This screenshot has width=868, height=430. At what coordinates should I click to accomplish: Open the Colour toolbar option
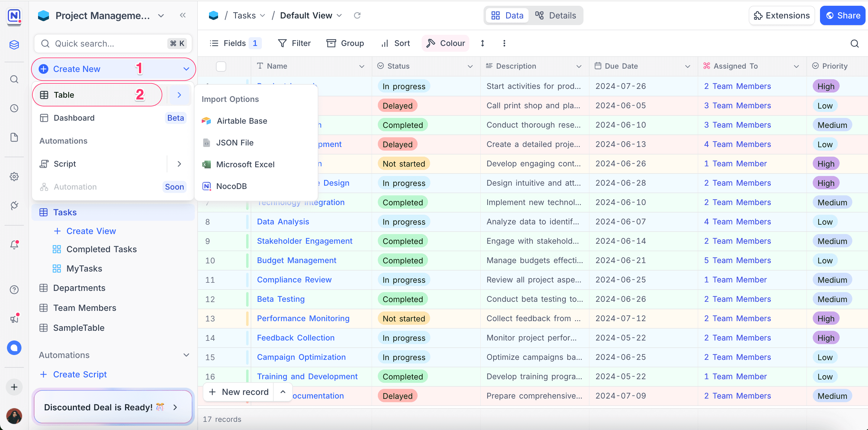[445, 43]
